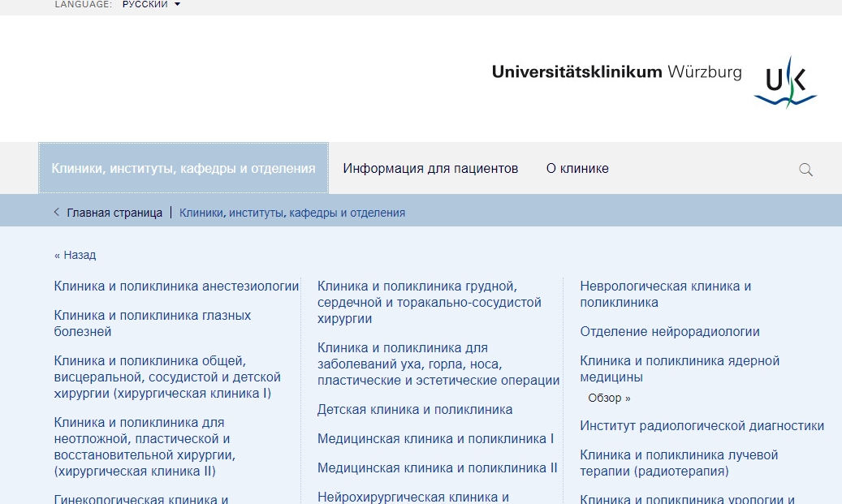Screen dimensions: 842x504
Task: Open the Информация для пациентов menu
Action: (x=430, y=169)
